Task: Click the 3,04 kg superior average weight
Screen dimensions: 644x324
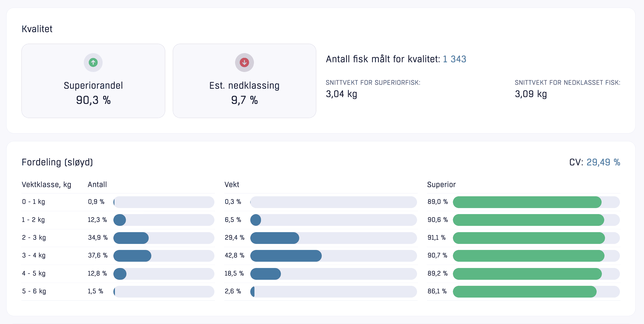Action: tap(341, 94)
